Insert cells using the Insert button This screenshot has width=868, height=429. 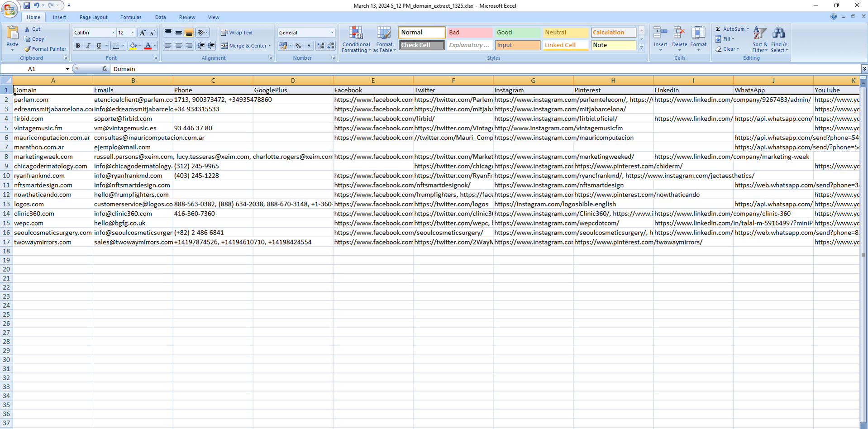coord(660,38)
